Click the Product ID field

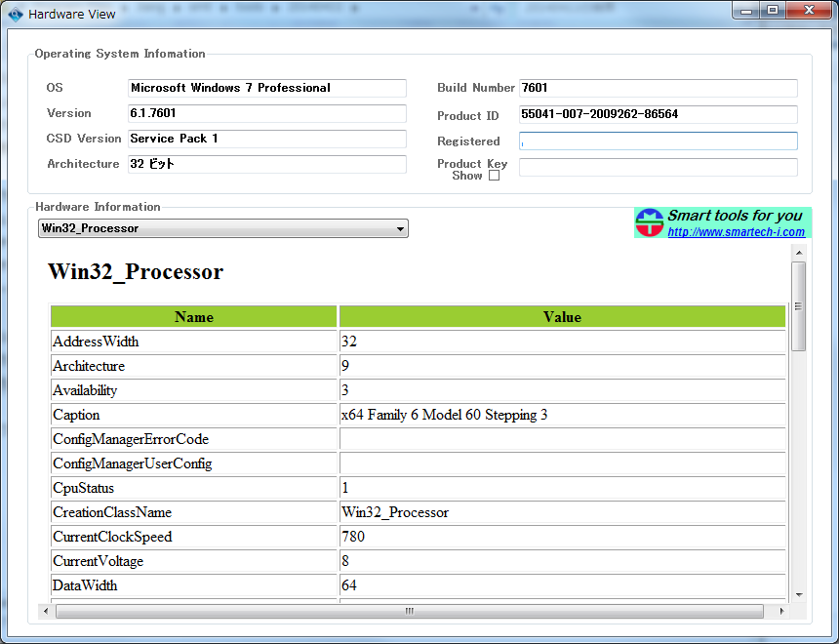[x=658, y=114]
